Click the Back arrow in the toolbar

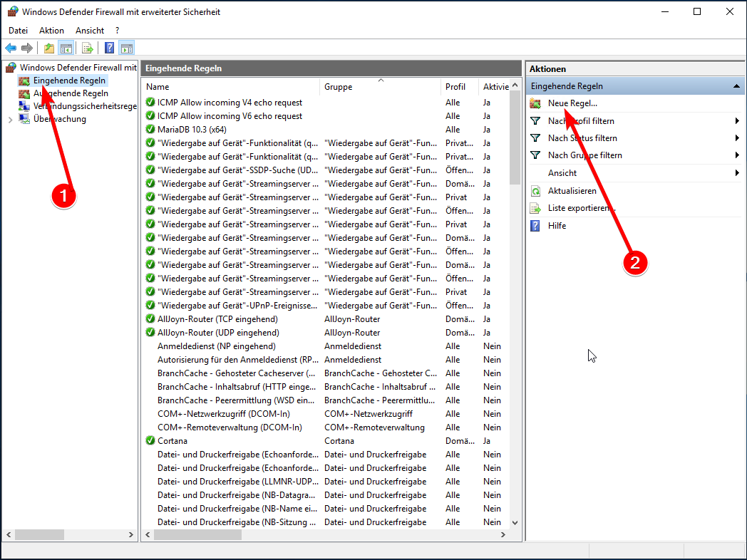[x=11, y=48]
